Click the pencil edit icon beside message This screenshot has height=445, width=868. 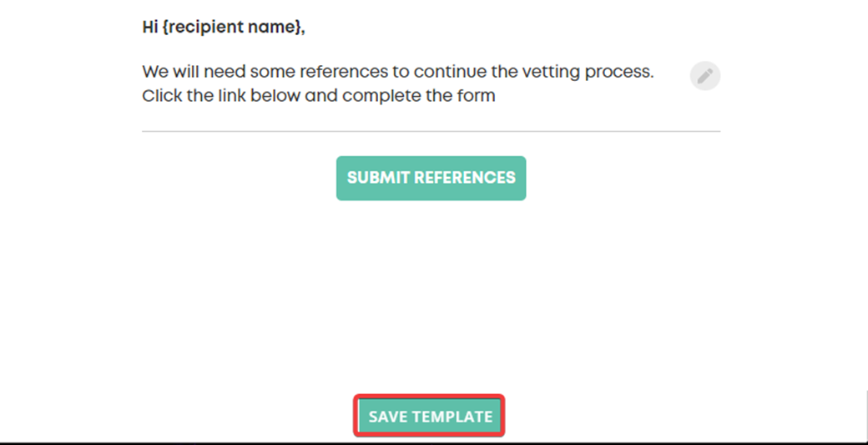pyautogui.click(x=704, y=76)
